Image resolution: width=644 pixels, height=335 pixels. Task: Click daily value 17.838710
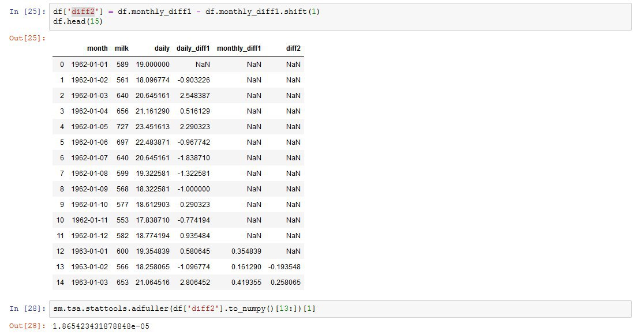[153, 220]
